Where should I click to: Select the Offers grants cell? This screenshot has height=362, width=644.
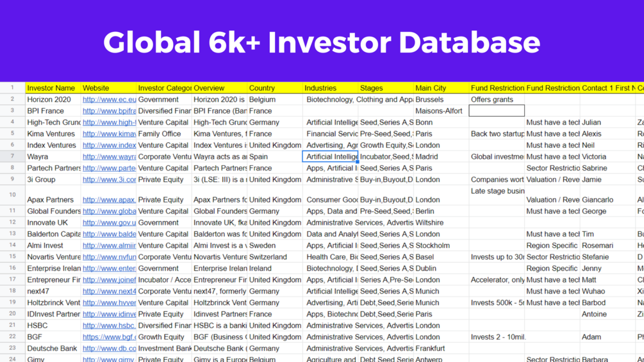click(x=497, y=99)
